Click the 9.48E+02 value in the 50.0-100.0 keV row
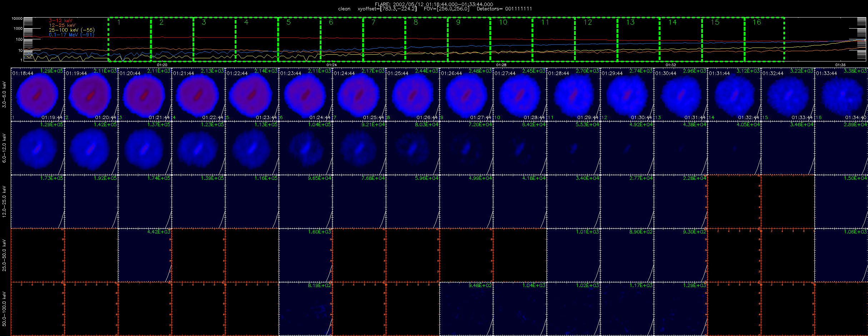 tap(480, 285)
